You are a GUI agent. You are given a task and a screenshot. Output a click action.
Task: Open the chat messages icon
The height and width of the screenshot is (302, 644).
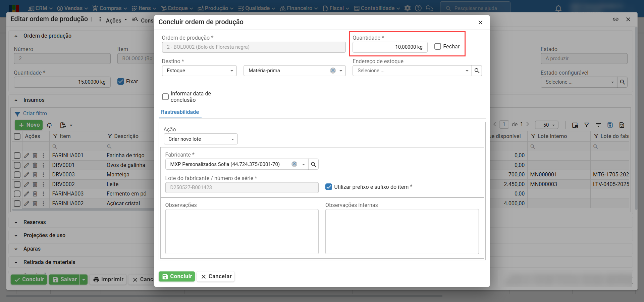(x=429, y=8)
